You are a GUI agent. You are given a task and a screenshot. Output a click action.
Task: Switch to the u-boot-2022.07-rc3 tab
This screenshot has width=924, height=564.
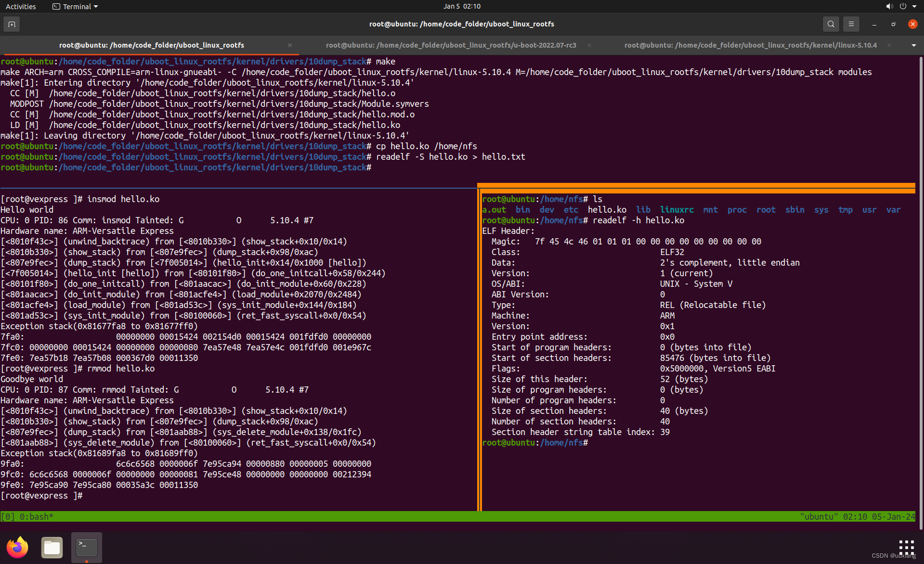click(x=451, y=45)
